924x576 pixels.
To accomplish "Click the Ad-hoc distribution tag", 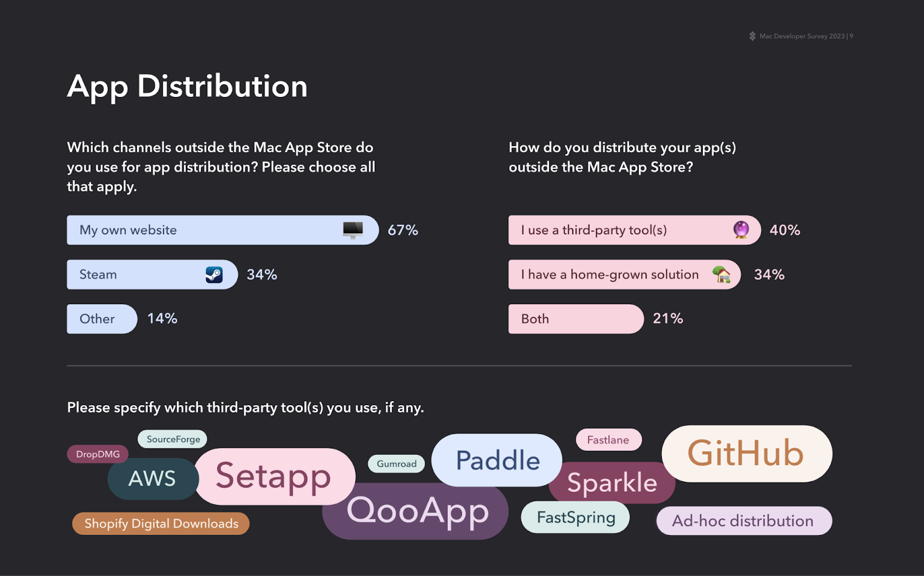I will [x=743, y=521].
